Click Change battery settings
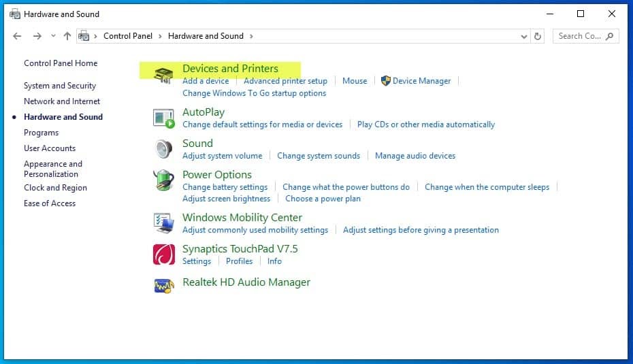The width and height of the screenshot is (633, 364). click(225, 187)
